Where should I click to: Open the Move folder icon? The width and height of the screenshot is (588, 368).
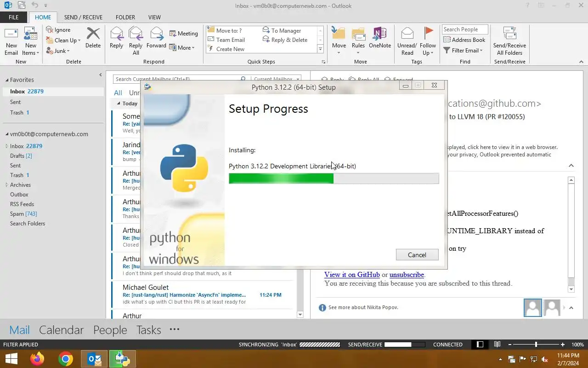339,34
